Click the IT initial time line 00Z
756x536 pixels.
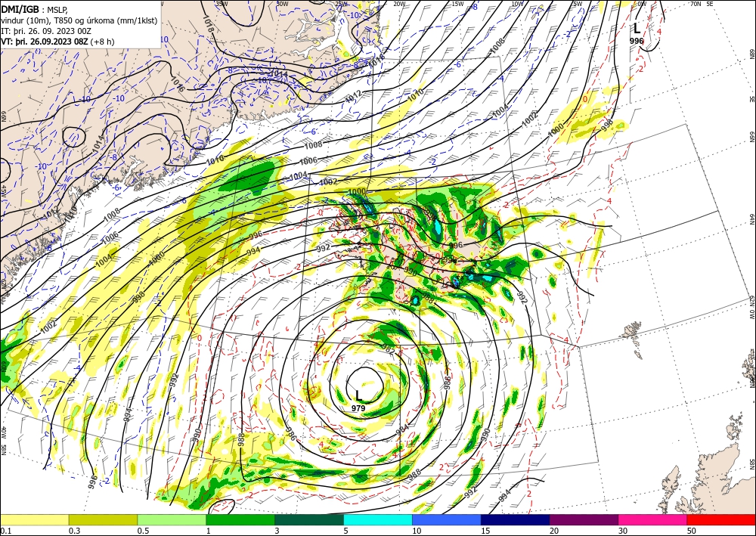(46, 31)
